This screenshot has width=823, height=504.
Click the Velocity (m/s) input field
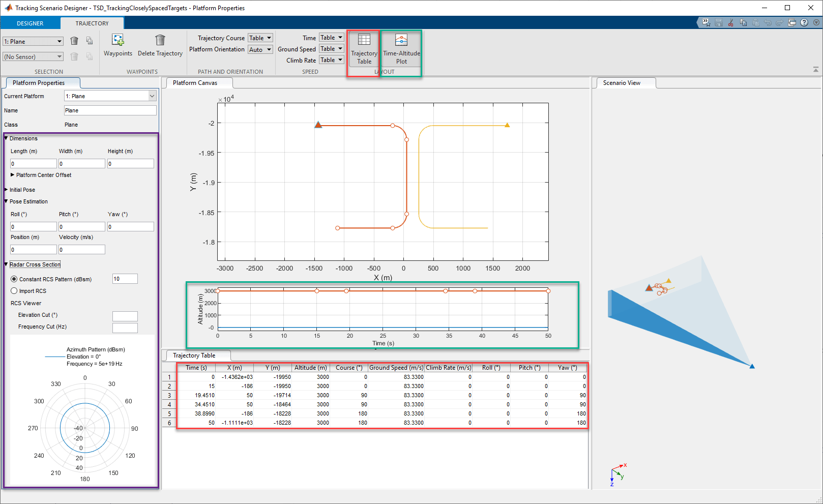coord(82,249)
